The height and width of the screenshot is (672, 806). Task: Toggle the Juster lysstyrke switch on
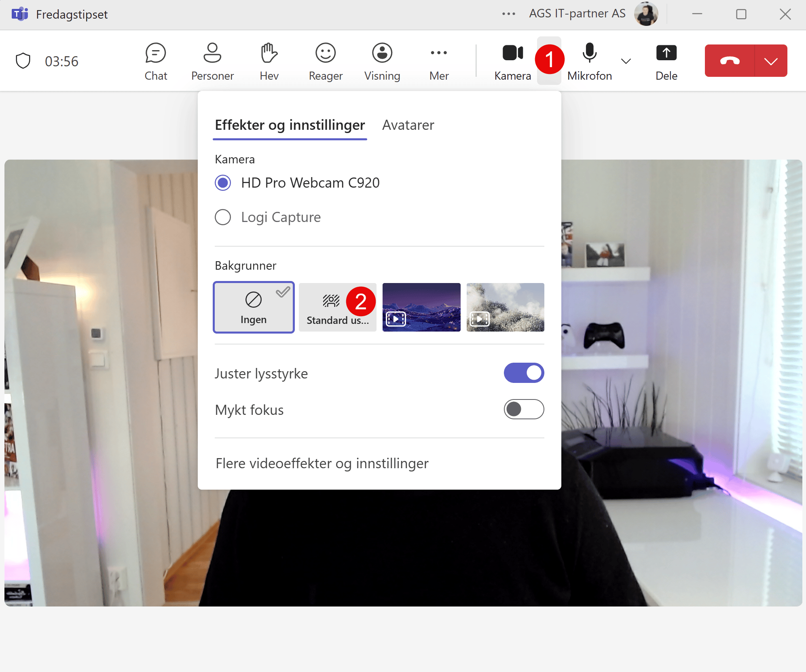point(525,374)
